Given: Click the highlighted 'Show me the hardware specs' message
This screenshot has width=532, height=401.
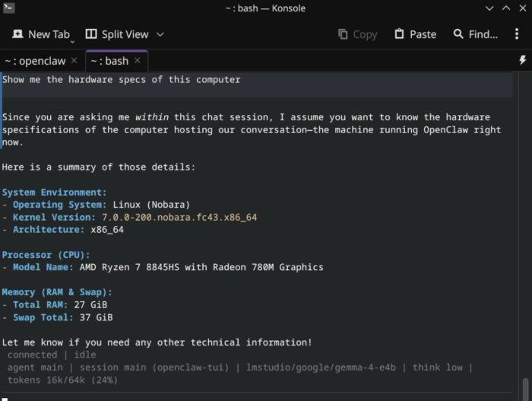Looking at the screenshot, I should click(122, 80).
